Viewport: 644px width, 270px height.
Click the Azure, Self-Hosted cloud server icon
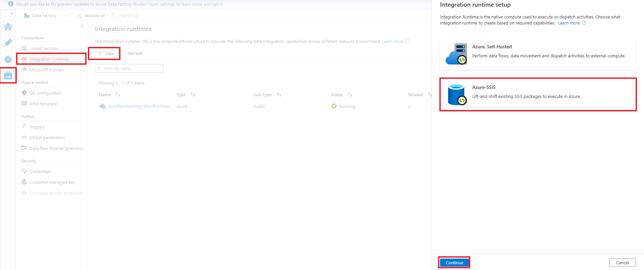point(456,54)
